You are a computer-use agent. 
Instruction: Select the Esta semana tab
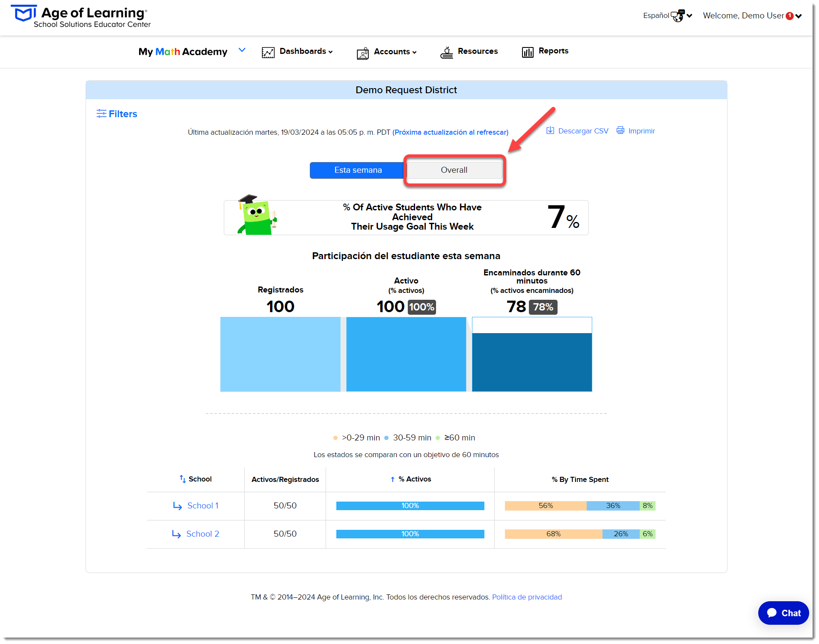click(358, 170)
